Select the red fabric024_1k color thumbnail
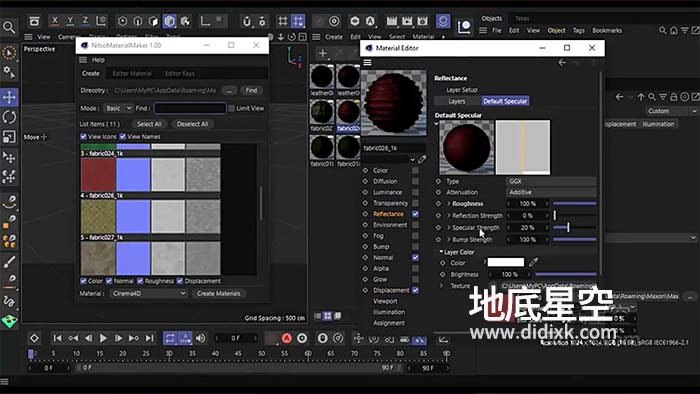 (98, 174)
